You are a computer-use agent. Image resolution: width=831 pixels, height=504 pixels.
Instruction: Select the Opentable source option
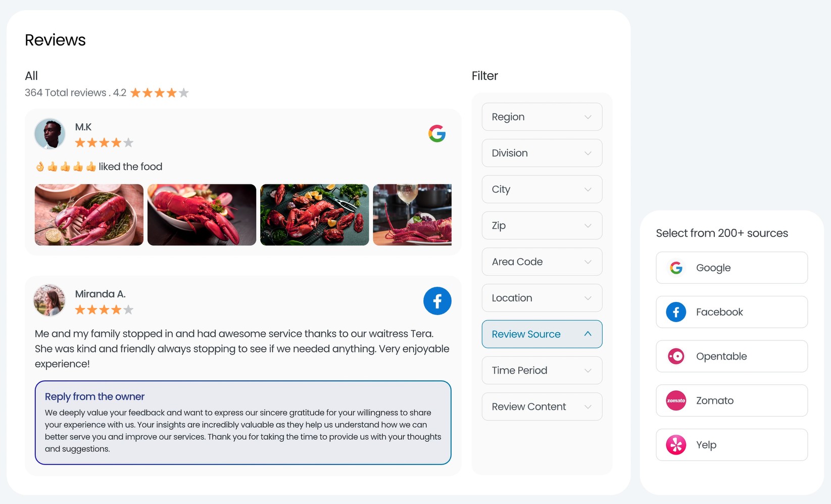point(731,357)
